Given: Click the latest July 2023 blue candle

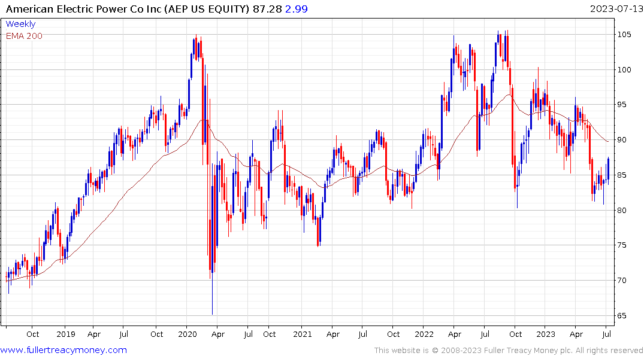Looking at the screenshot, I should click(x=608, y=169).
